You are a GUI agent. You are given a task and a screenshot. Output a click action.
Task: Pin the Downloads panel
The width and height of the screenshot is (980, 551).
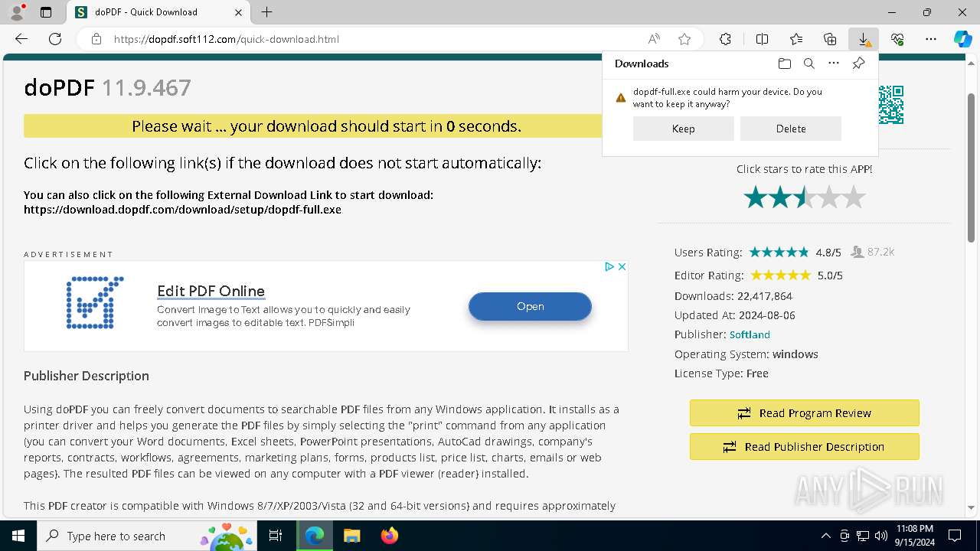858,64
